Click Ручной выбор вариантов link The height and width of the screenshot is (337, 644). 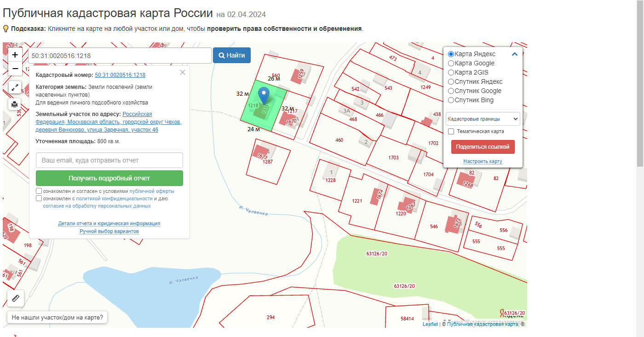(x=109, y=231)
